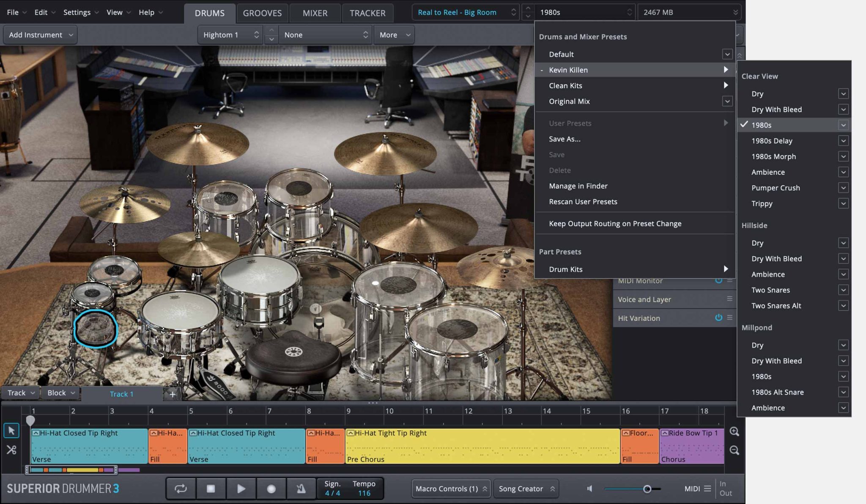The image size is (866, 504).
Task: Open the More dropdown
Action: 394,35
